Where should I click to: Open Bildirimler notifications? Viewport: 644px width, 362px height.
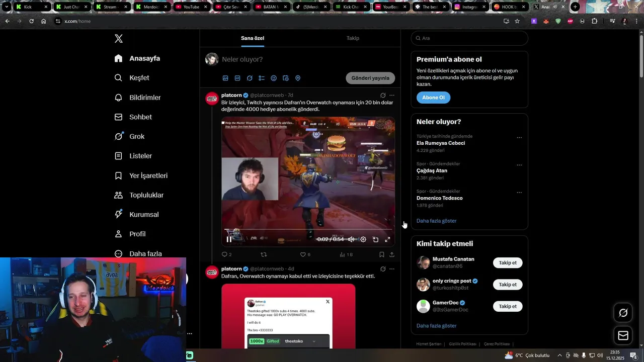137,98
